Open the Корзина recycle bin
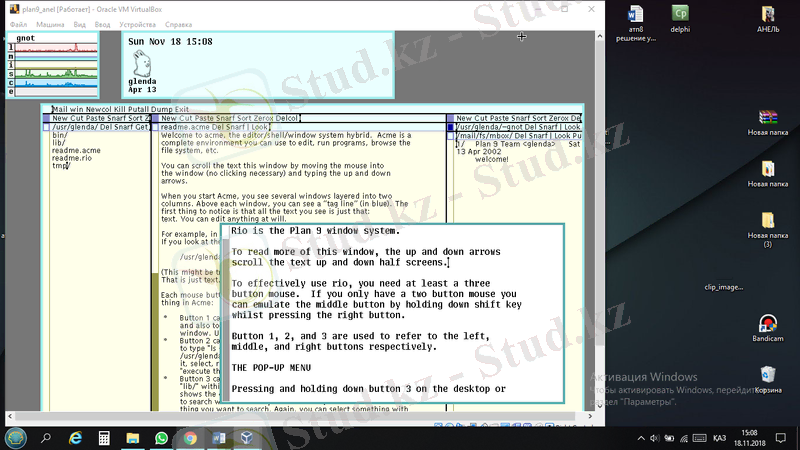 pos(768,380)
